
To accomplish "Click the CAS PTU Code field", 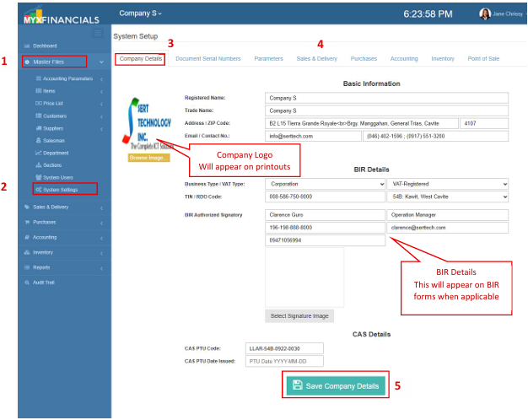I will click(284, 348).
